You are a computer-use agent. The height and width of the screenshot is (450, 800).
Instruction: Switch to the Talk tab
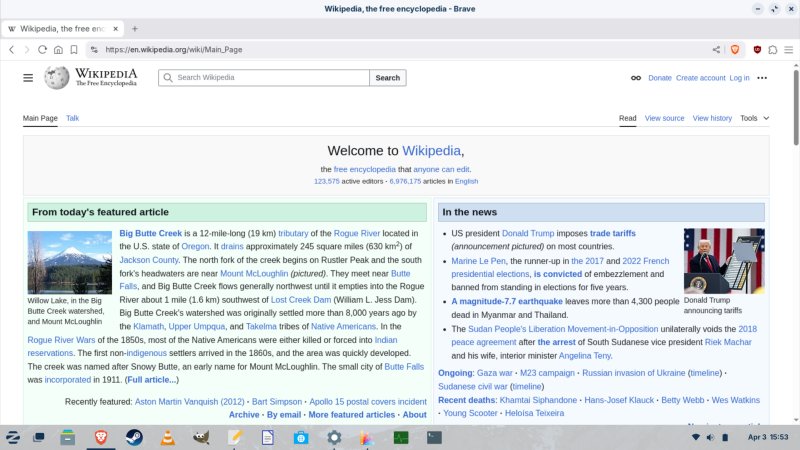point(73,118)
